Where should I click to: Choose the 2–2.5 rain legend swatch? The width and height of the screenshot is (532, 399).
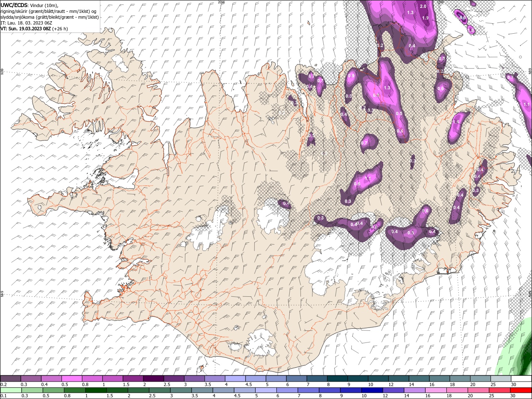tap(138, 390)
